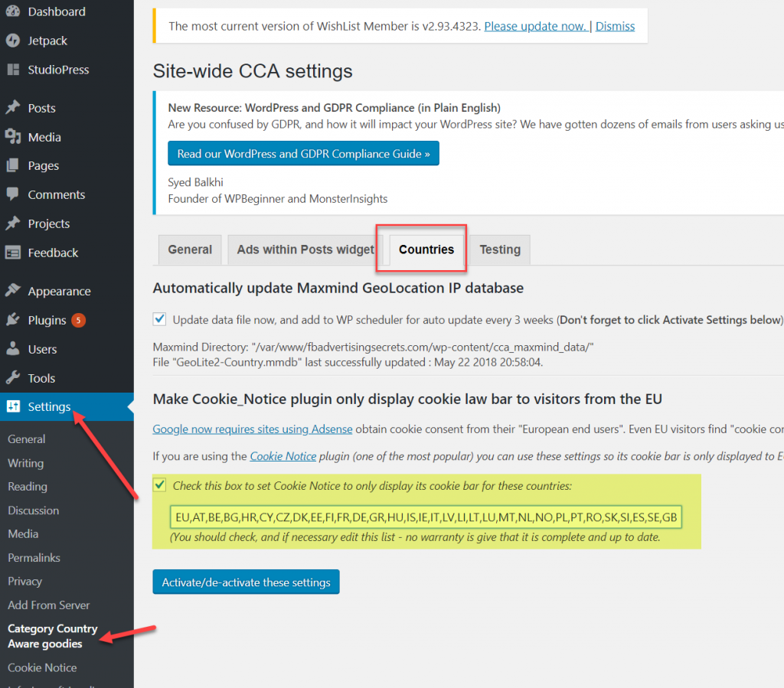Open Writing under Settings
The height and width of the screenshot is (688, 784).
25,463
